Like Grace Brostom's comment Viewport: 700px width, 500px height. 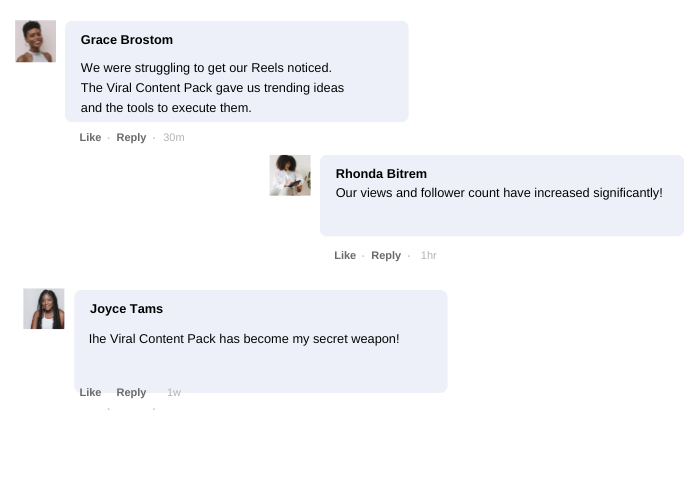click(90, 137)
